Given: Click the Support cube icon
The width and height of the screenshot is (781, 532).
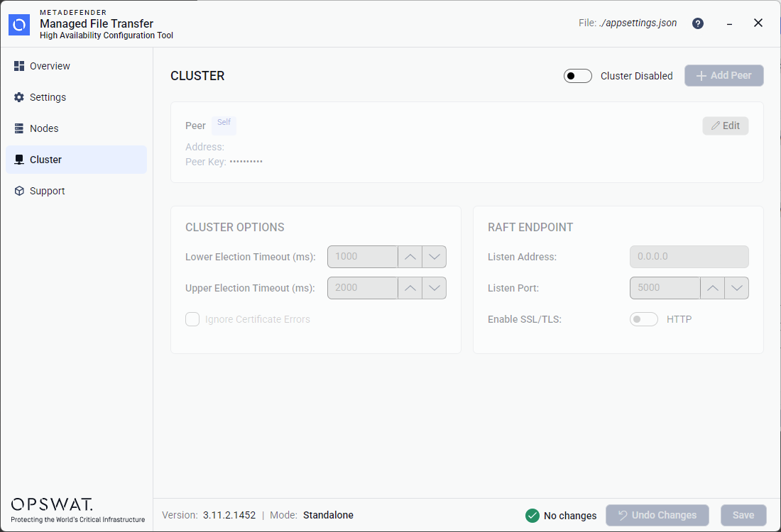Looking at the screenshot, I should tap(19, 191).
